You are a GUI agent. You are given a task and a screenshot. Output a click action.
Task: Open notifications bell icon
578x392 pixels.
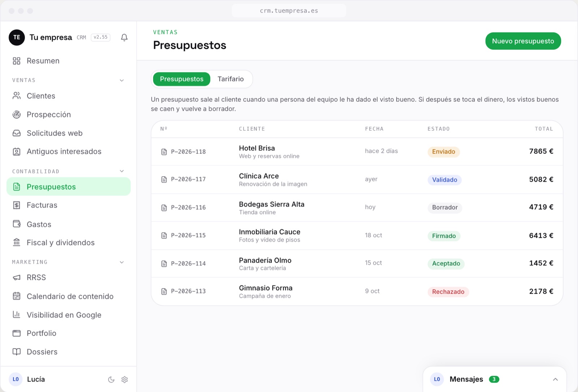(124, 38)
